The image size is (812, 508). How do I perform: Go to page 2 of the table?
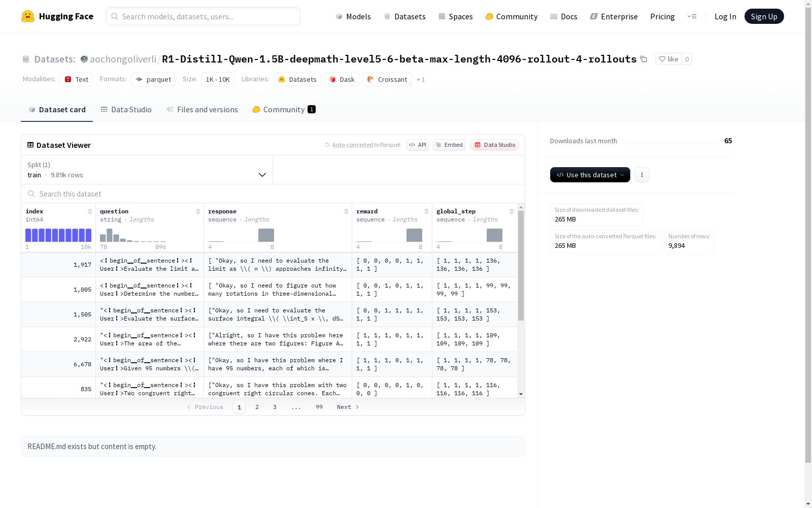257,407
